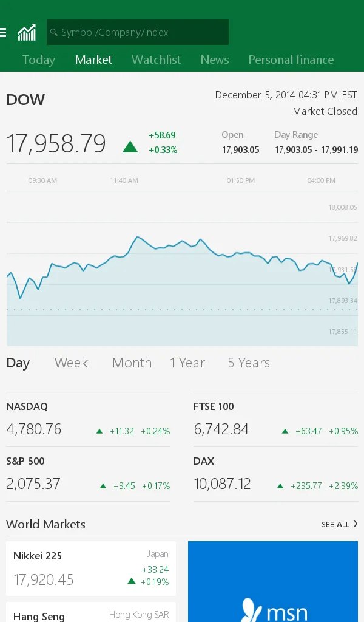Select the Week chart range
Screen dimensions: 364x622
[x=72, y=363]
